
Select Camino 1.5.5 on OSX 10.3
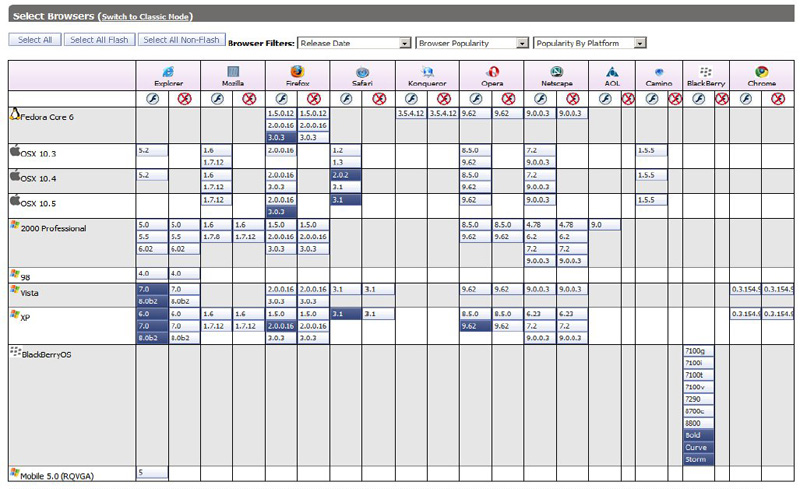[652, 151]
